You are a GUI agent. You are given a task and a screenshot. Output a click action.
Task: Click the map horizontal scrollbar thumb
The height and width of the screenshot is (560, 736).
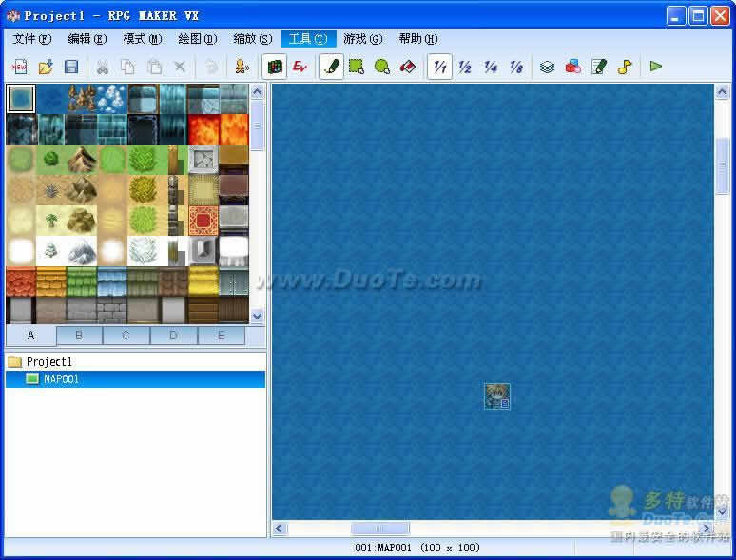point(379,529)
